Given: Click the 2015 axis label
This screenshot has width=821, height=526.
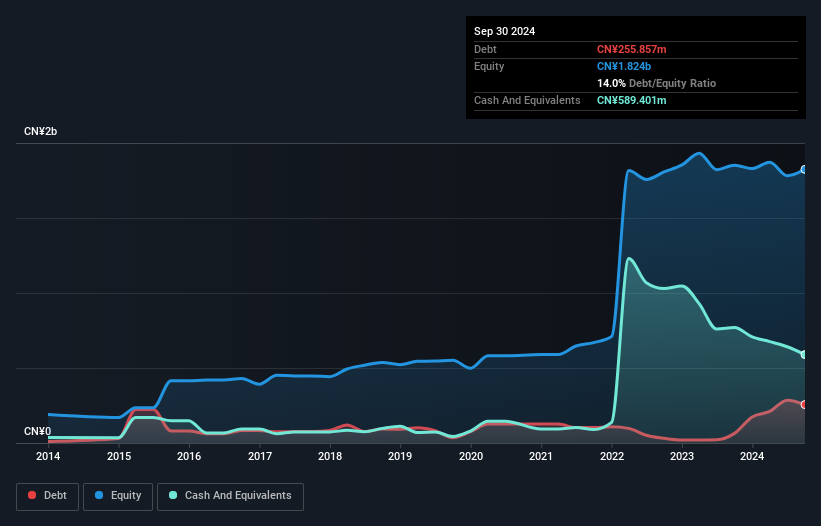Looking at the screenshot, I should point(119,456).
